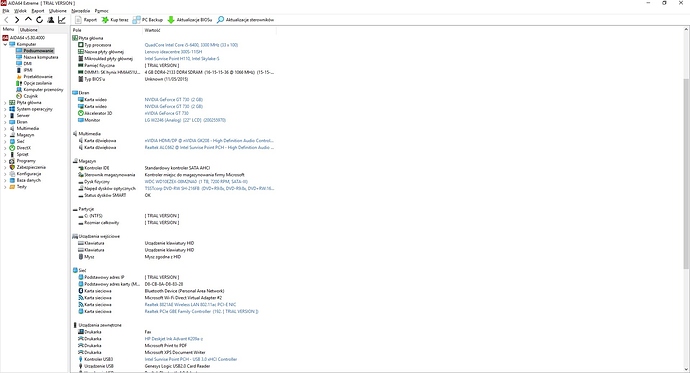
Task: Select Przetaktowanie in the tree
Action: point(38,77)
